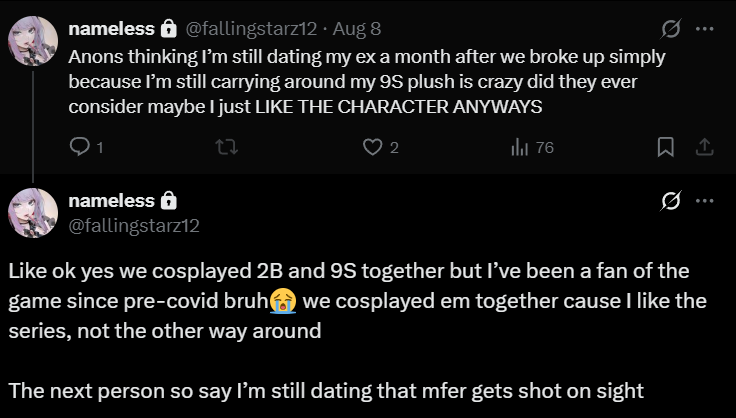
Task: Bookmark the first tweet
Action: [665, 147]
